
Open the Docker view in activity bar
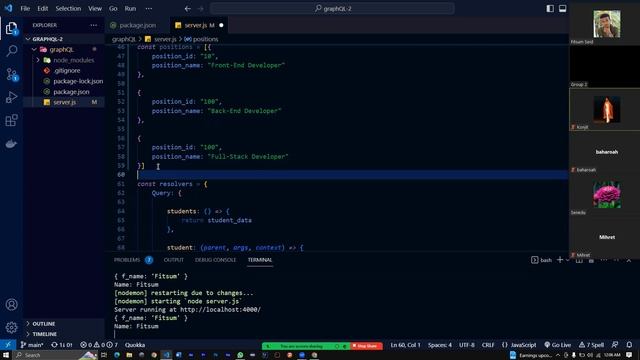point(11,144)
